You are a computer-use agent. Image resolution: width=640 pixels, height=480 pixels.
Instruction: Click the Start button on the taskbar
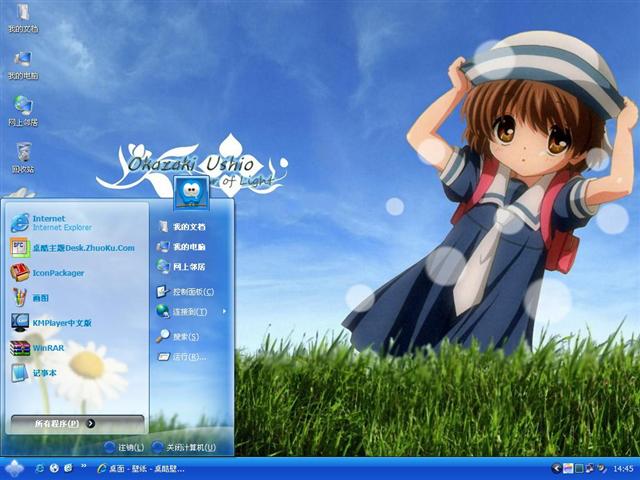coord(14,468)
